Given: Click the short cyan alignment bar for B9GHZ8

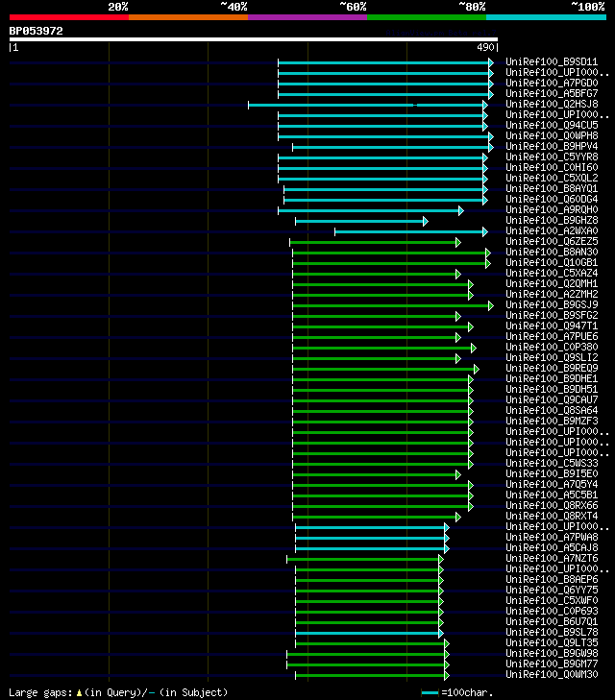Looking at the screenshot, I should tap(359, 222).
